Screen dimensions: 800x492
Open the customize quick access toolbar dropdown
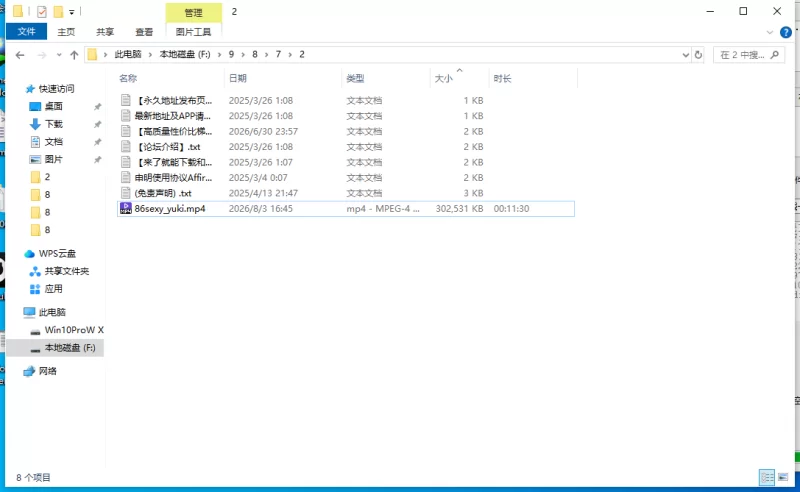(x=71, y=12)
